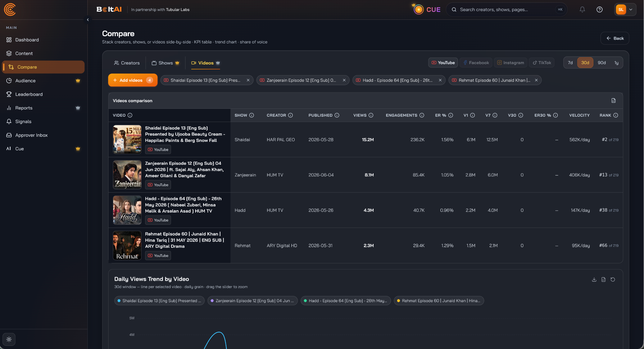Set time range to 90d

[x=602, y=63]
